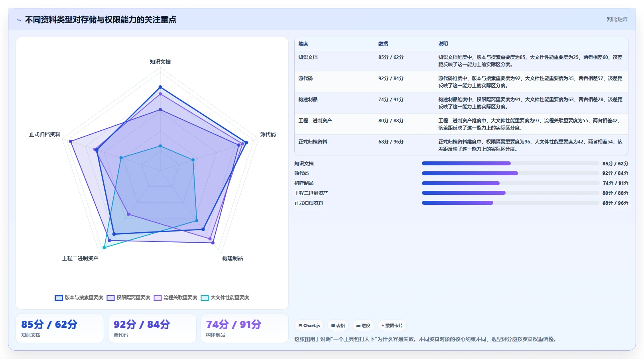The width and height of the screenshot is (644, 359).
Task: Click the outermost point on the 正式归档资料 axis
Action: [71, 141]
